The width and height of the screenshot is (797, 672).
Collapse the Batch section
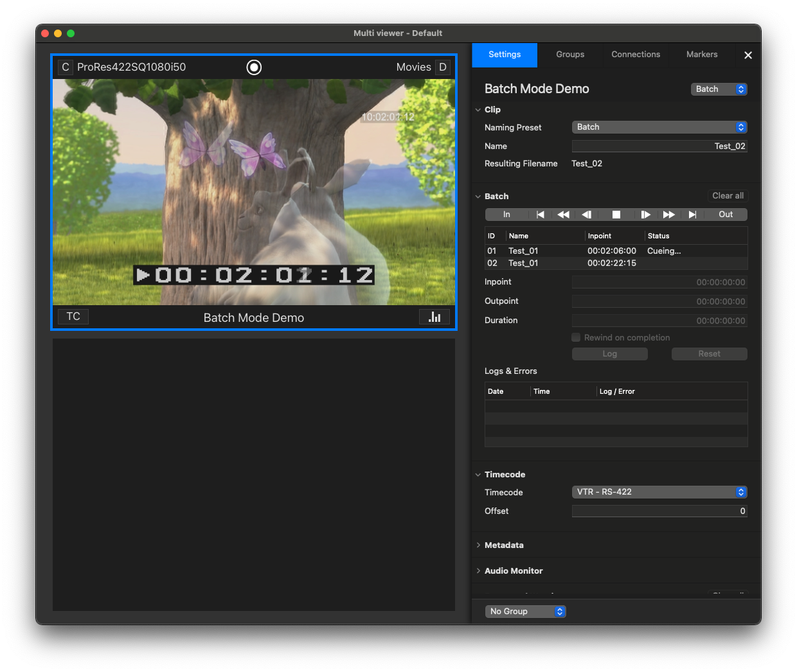point(478,197)
